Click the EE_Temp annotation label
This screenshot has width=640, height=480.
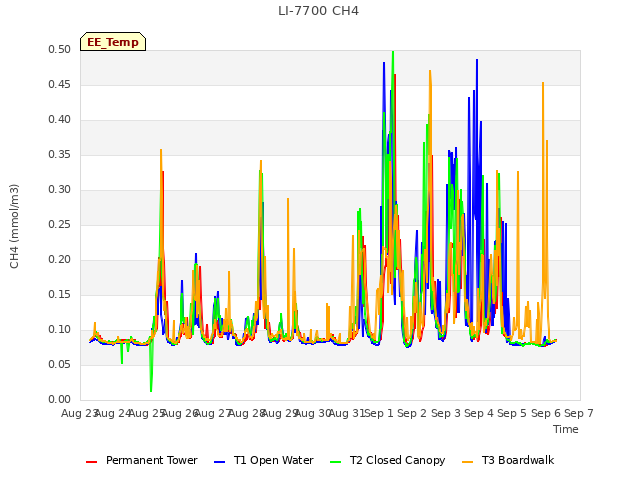tap(113, 42)
